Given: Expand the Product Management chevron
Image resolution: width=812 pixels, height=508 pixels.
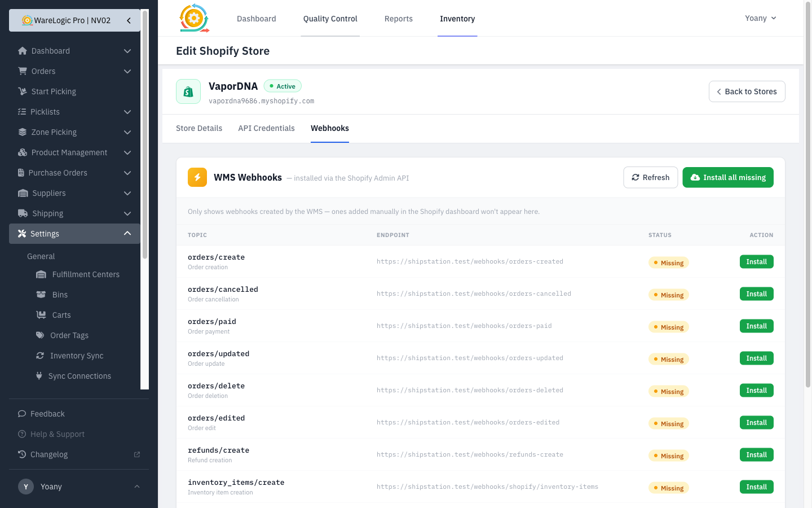Looking at the screenshot, I should click(127, 152).
